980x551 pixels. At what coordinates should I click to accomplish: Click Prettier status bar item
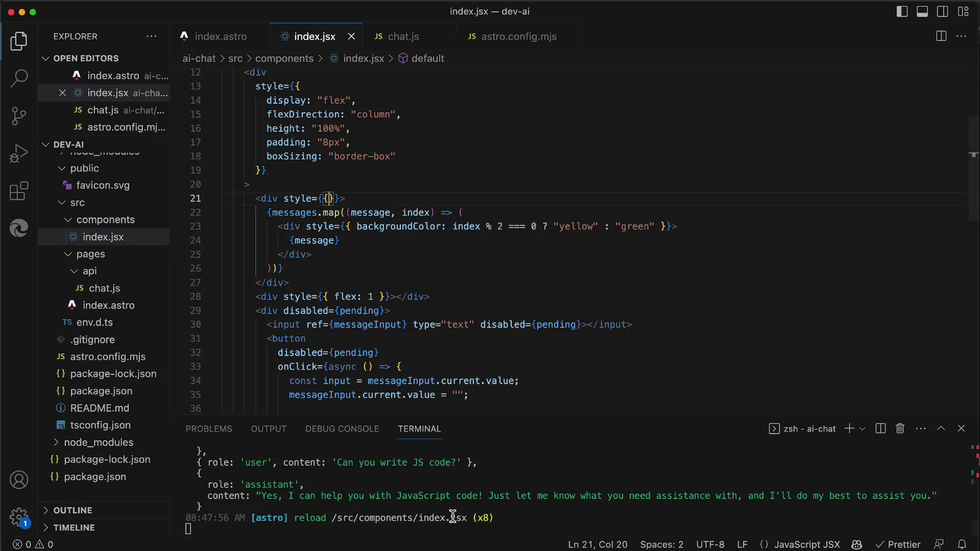(898, 544)
